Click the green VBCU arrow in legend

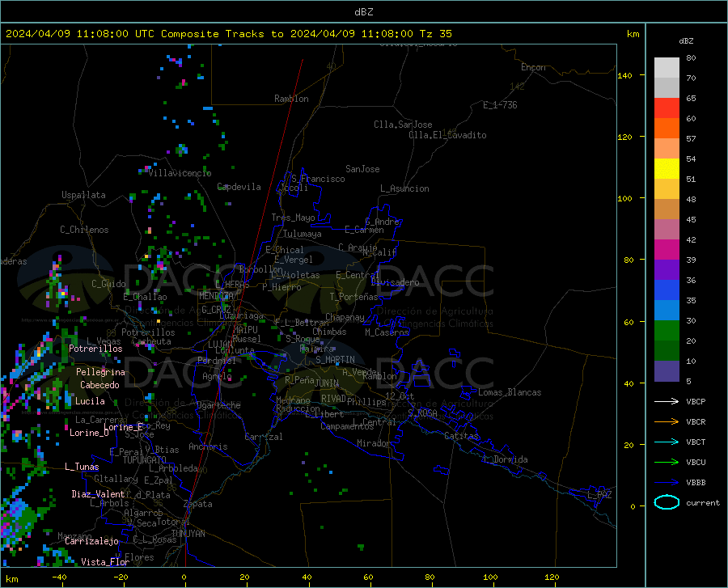click(667, 463)
